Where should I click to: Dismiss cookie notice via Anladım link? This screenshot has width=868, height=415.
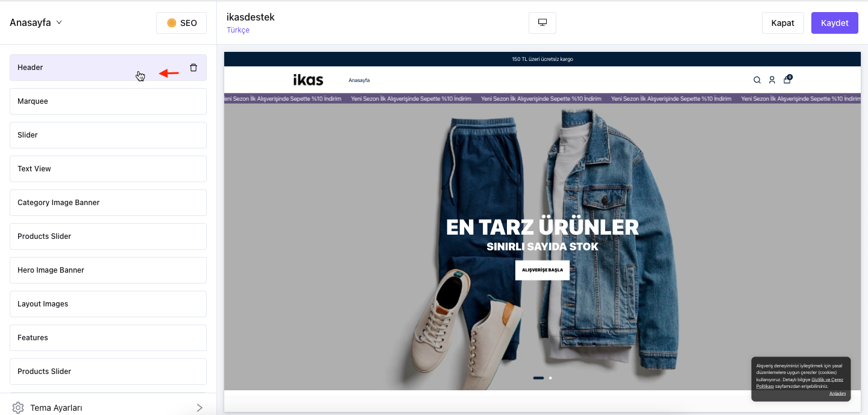(837, 393)
